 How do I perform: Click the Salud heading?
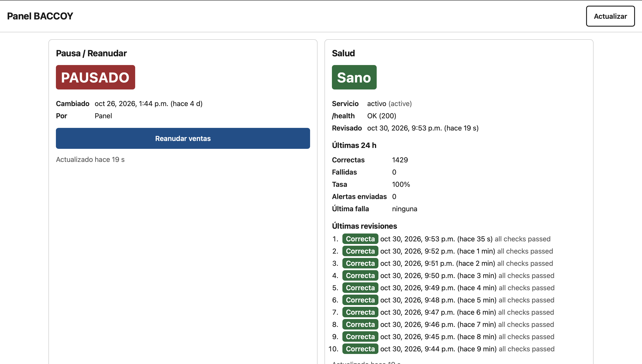point(343,53)
